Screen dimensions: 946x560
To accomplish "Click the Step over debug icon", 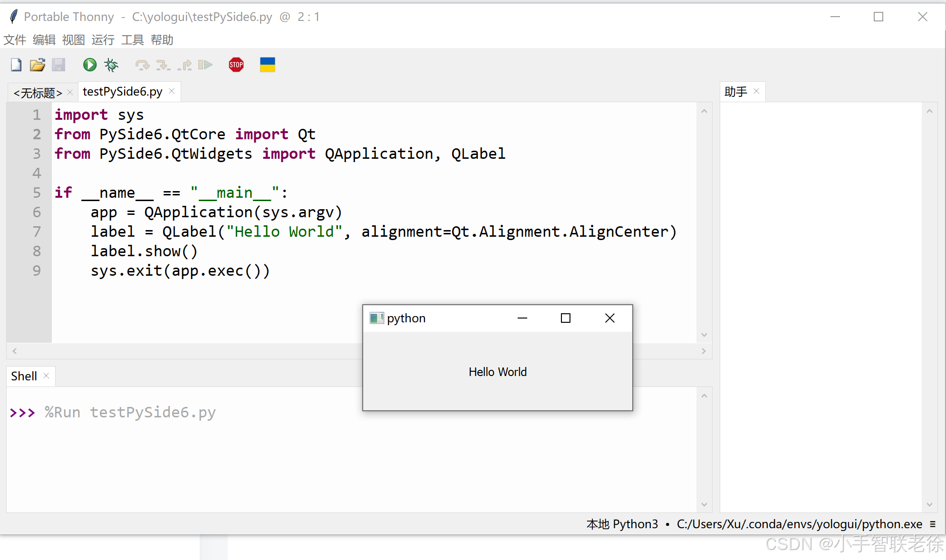I will pyautogui.click(x=142, y=65).
